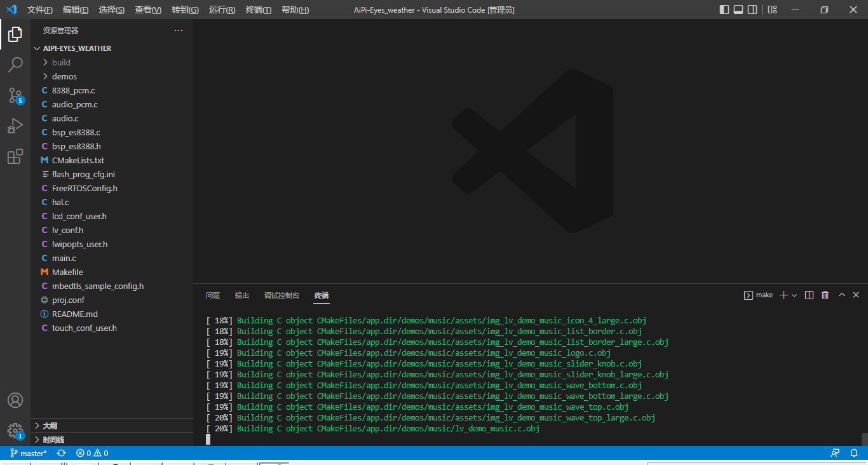868x465 pixels.
Task: Open the 查看(V) menu
Action: (x=148, y=10)
